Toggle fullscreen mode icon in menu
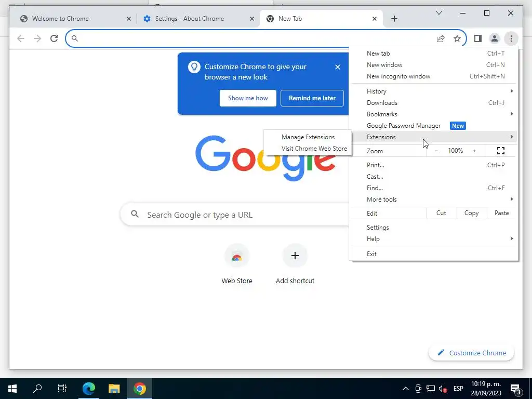 pyautogui.click(x=501, y=151)
